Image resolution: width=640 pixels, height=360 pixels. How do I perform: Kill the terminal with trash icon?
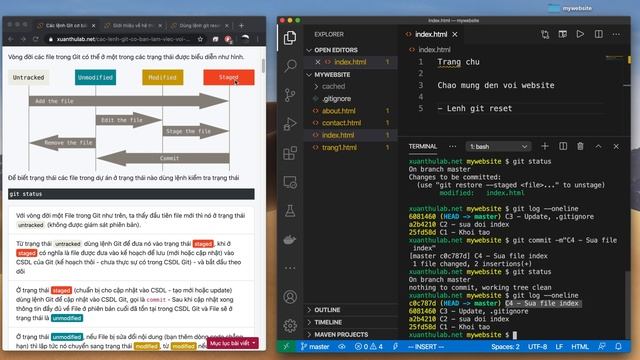[580, 146]
